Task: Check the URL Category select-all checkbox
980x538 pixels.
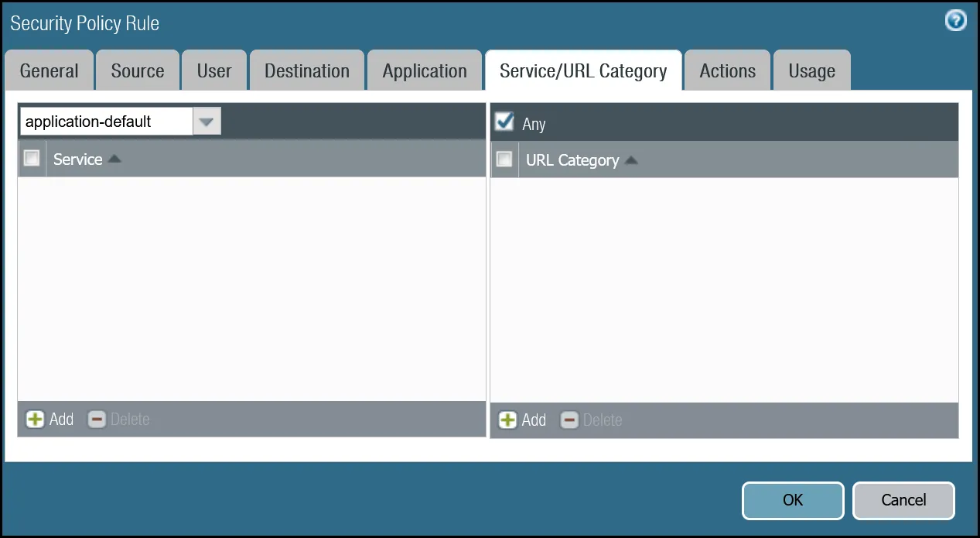Action: [x=504, y=159]
